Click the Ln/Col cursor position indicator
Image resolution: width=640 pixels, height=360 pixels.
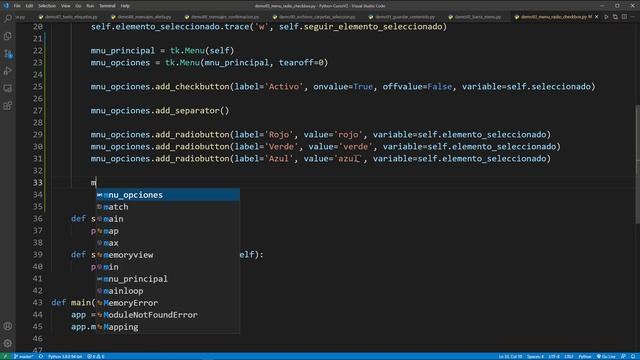[510, 356]
